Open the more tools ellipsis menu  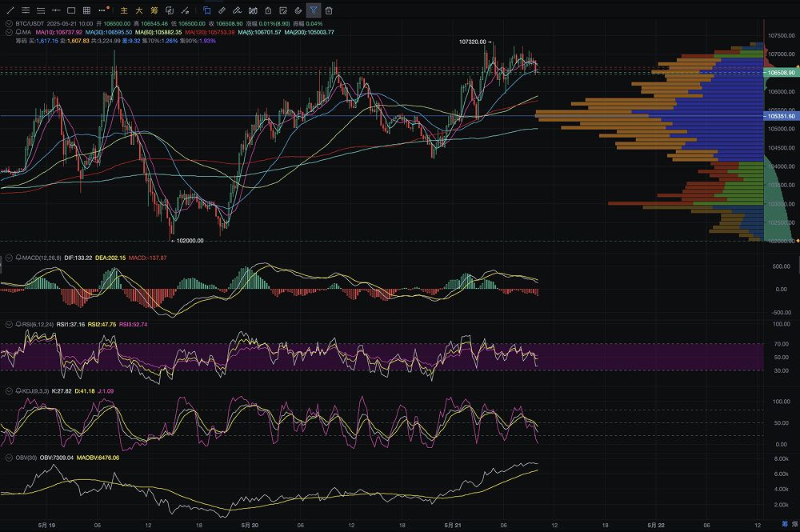click(x=102, y=10)
